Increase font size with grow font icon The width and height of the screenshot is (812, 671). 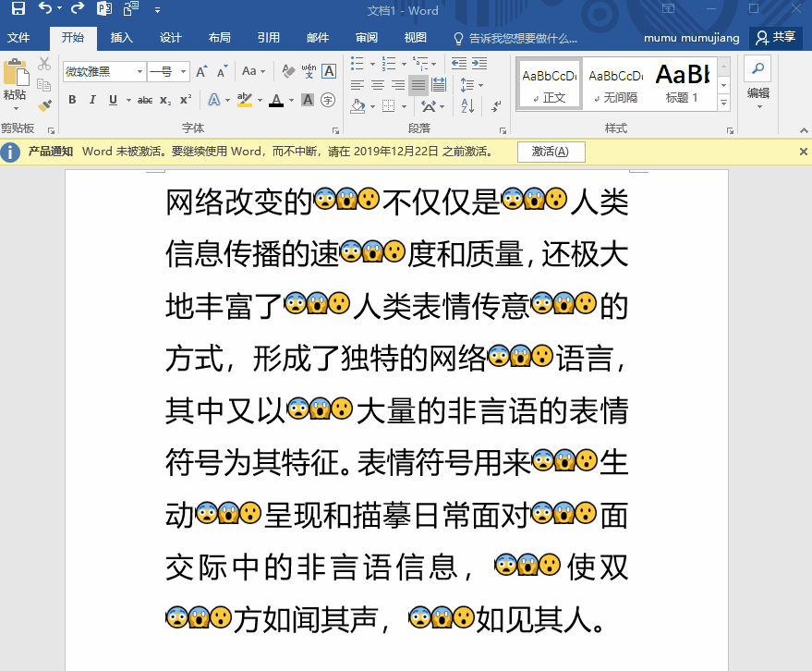tap(201, 71)
